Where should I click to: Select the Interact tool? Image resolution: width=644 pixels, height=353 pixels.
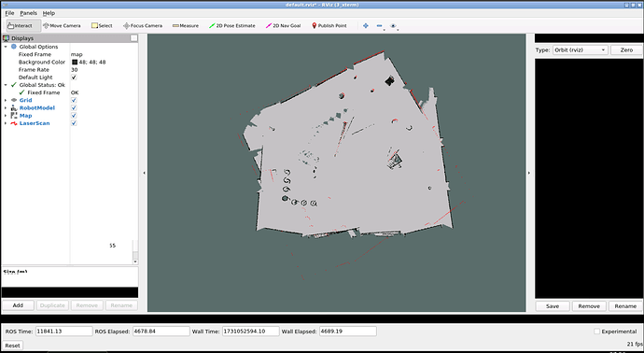[x=23, y=25]
